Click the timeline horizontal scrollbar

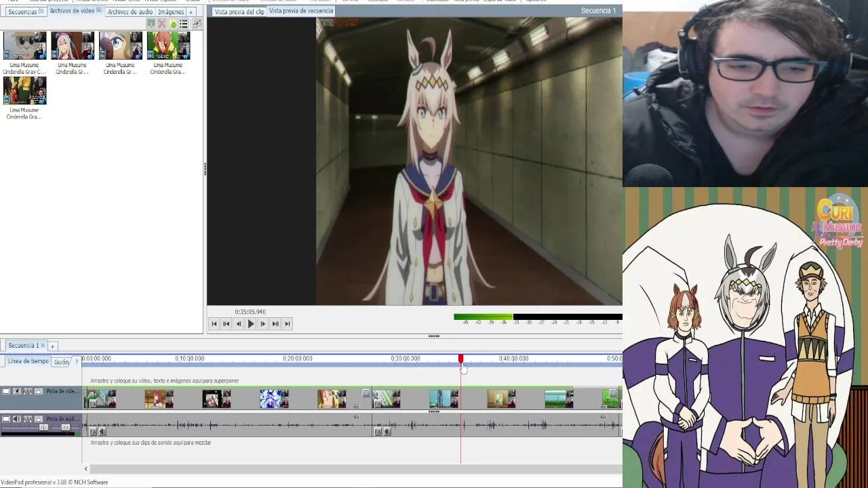tap(355, 469)
